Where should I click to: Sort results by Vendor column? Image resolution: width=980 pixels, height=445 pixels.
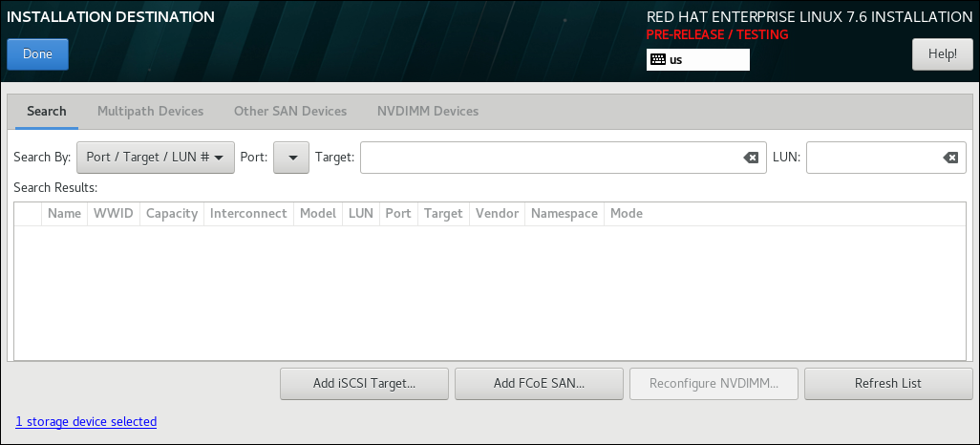coord(497,214)
